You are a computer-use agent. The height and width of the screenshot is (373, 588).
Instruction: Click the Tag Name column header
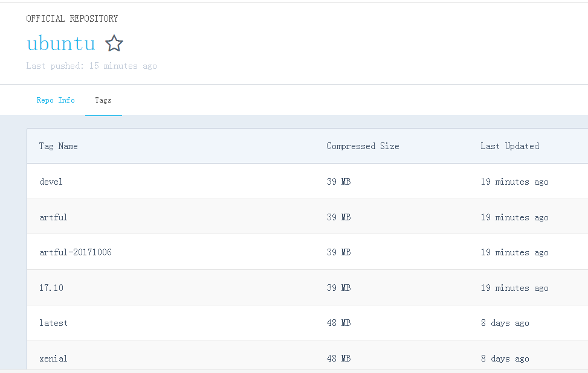[x=59, y=146]
